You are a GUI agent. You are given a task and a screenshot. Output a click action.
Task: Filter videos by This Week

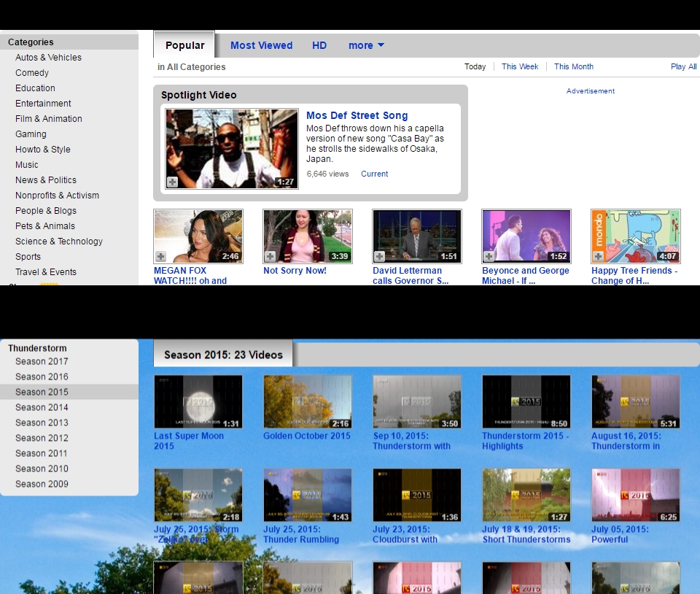(x=520, y=66)
